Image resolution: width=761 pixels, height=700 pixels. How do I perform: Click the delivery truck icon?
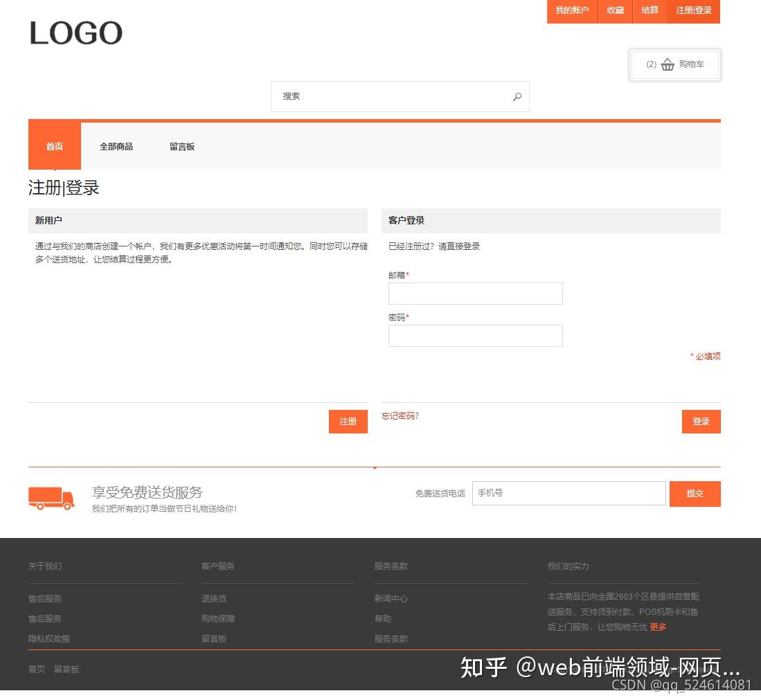(x=52, y=498)
